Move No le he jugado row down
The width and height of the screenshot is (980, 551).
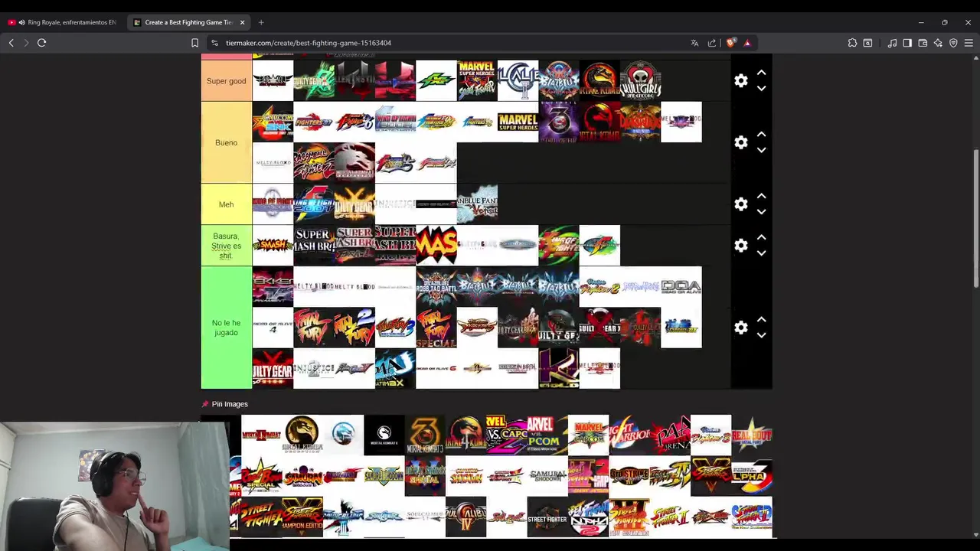click(x=761, y=335)
